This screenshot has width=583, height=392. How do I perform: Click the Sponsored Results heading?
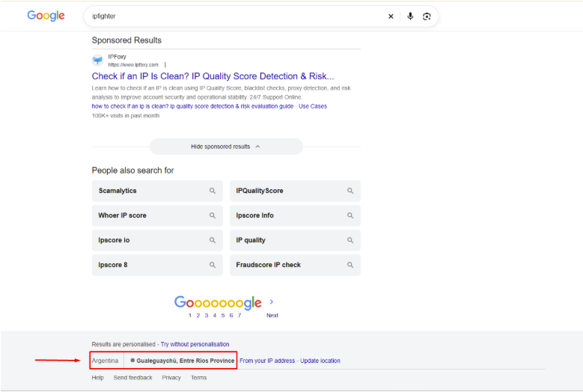coord(126,40)
